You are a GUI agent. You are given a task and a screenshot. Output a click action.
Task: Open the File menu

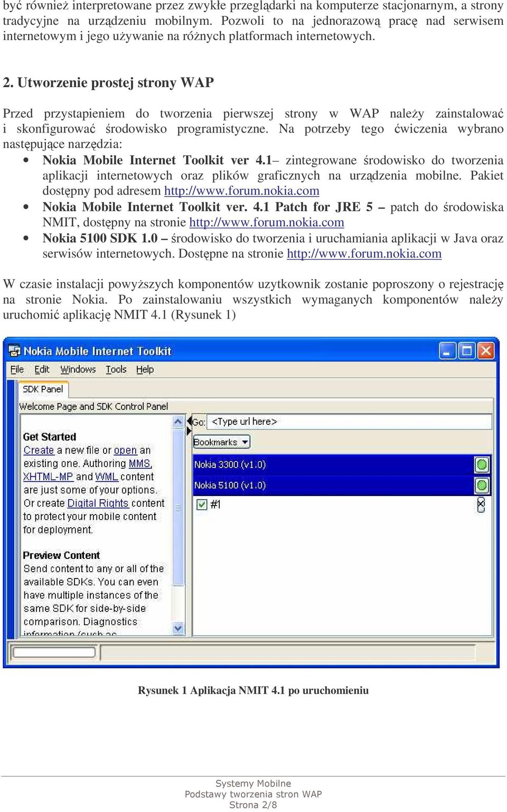17,369
